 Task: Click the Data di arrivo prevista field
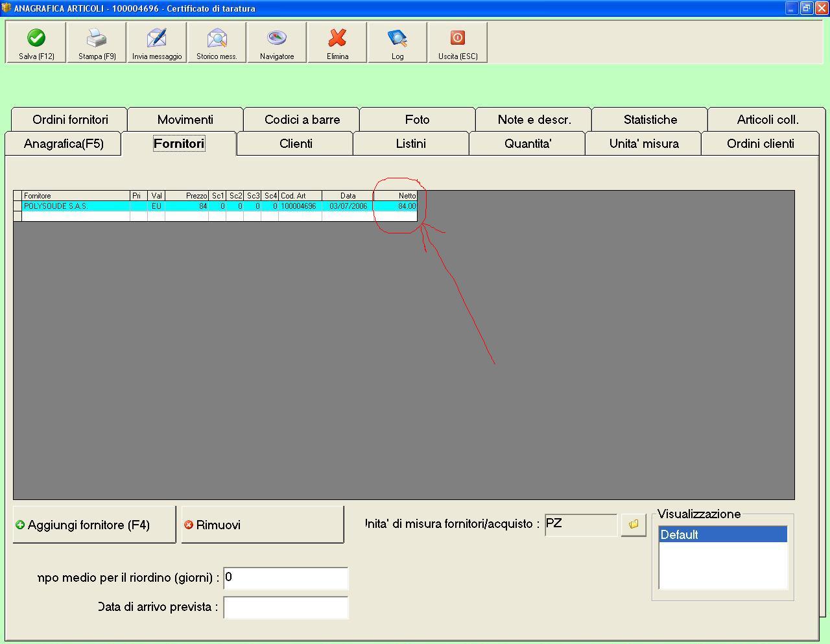pos(286,608)
